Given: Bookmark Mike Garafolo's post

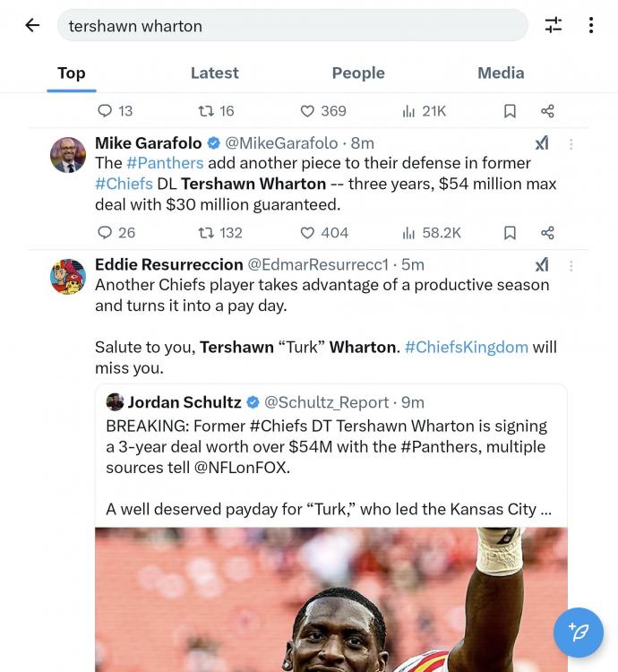Looking at the screenshot, I should [510, 233].
